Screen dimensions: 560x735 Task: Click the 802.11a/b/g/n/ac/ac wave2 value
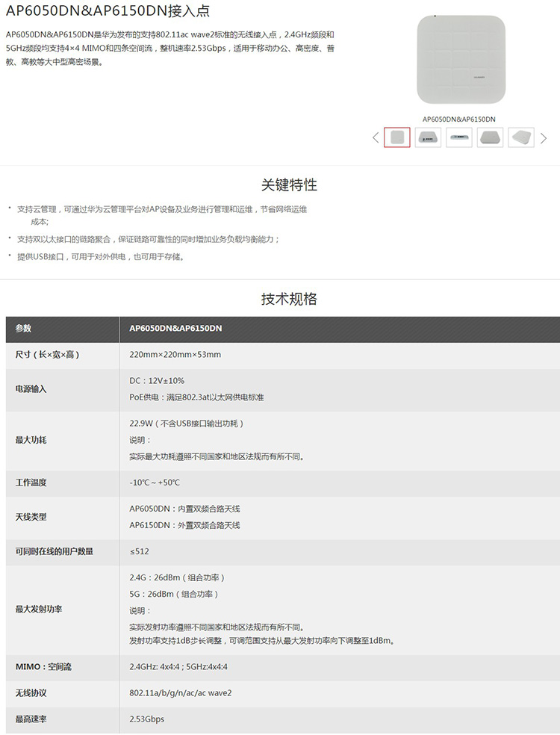point(181,693)
